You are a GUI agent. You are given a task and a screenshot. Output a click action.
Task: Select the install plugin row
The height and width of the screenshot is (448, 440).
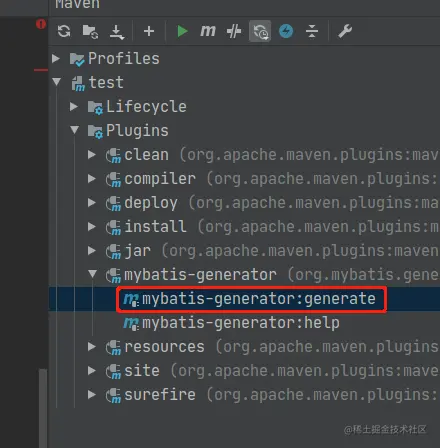click(244, 227)
